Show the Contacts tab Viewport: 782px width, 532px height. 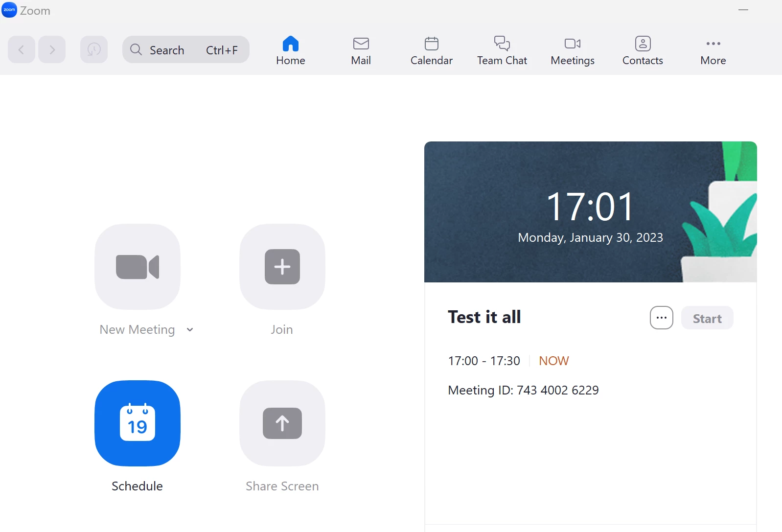pos(643,50)
